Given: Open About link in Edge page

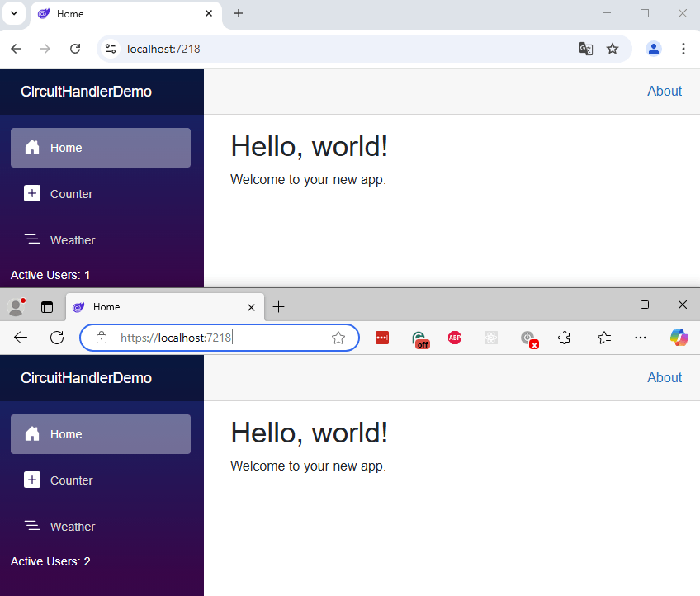Looking at the screenshot, I should (665, 378).
